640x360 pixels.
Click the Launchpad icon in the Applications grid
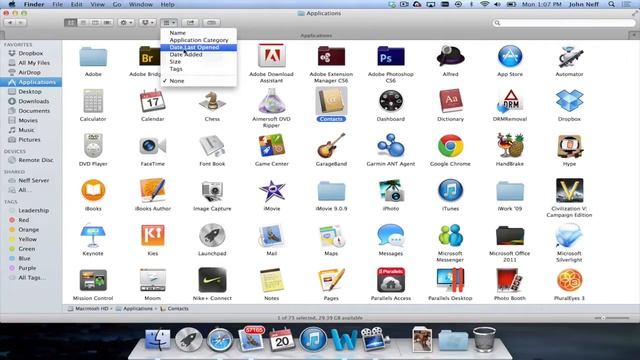[212, 236]
